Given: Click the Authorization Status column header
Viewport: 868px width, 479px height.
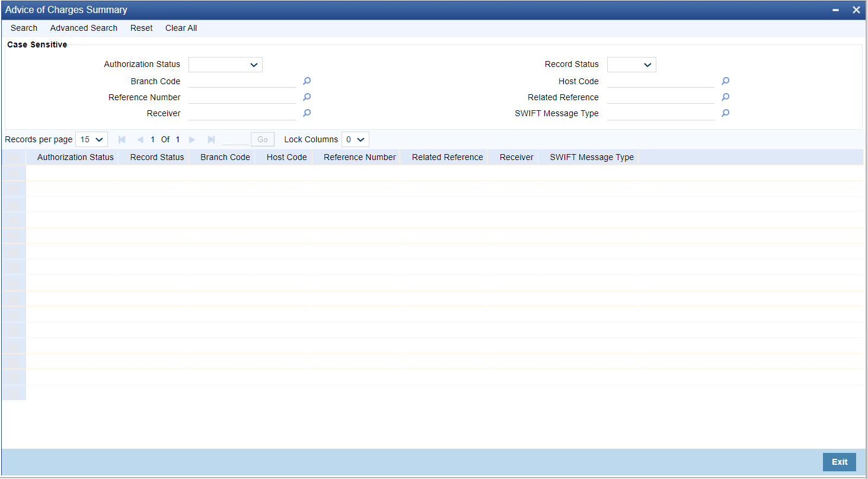Looking at the screenshot, I should (x=75, y=157).
